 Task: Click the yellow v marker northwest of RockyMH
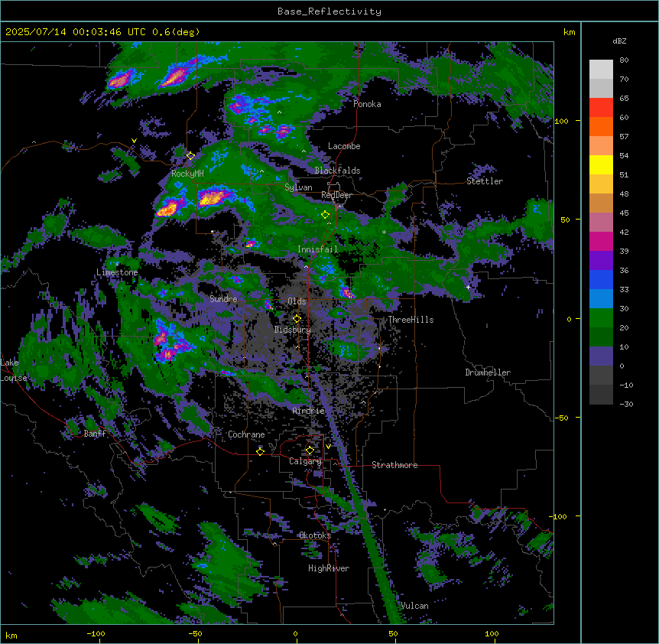[134, 141]
